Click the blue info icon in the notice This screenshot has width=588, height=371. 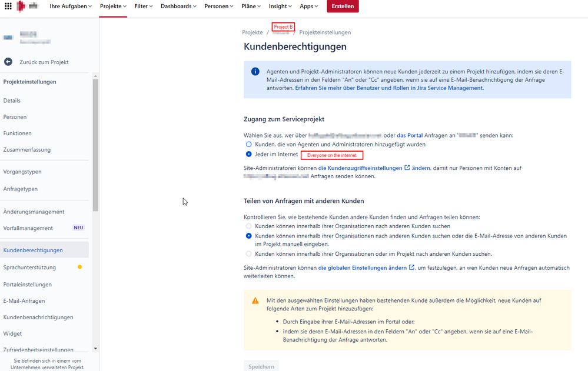click(x=255, y=72)
